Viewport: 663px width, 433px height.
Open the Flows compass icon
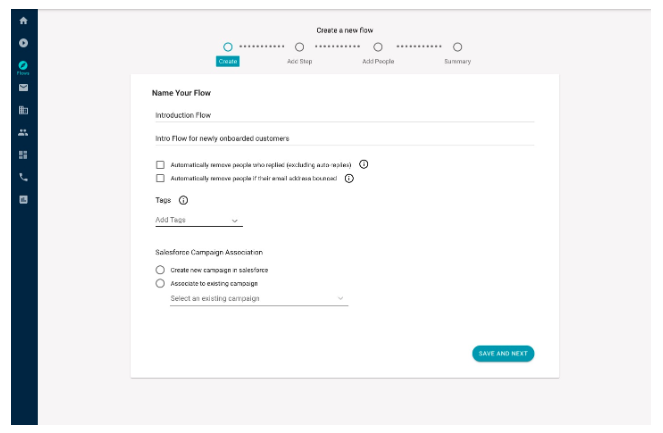(24, 67)
